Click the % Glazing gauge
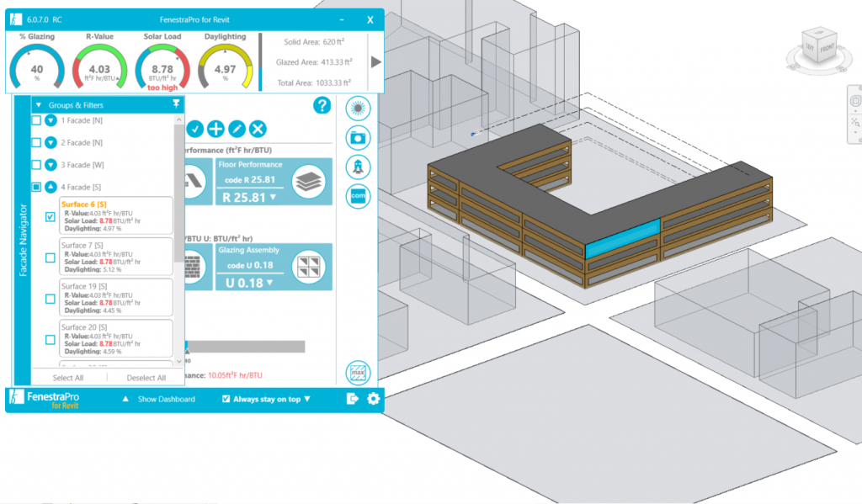Screen dimensions: 862x504 tap(37, 66)
